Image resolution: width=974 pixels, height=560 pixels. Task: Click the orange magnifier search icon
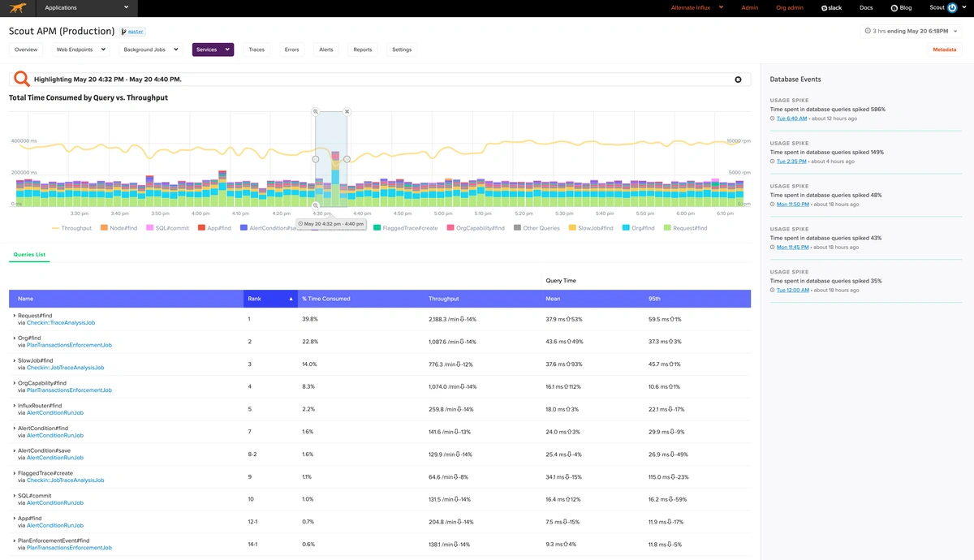pos(22,79)
